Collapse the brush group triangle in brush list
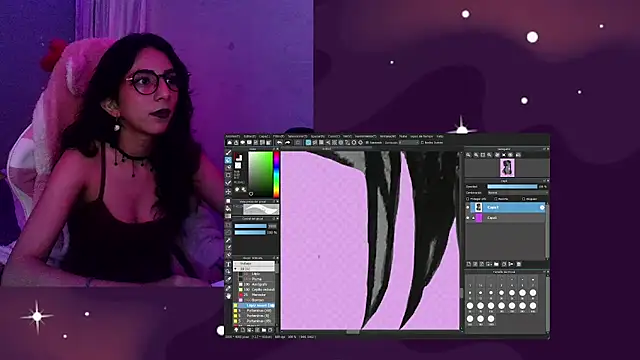640x360 pixels. [x=236, y=269]
